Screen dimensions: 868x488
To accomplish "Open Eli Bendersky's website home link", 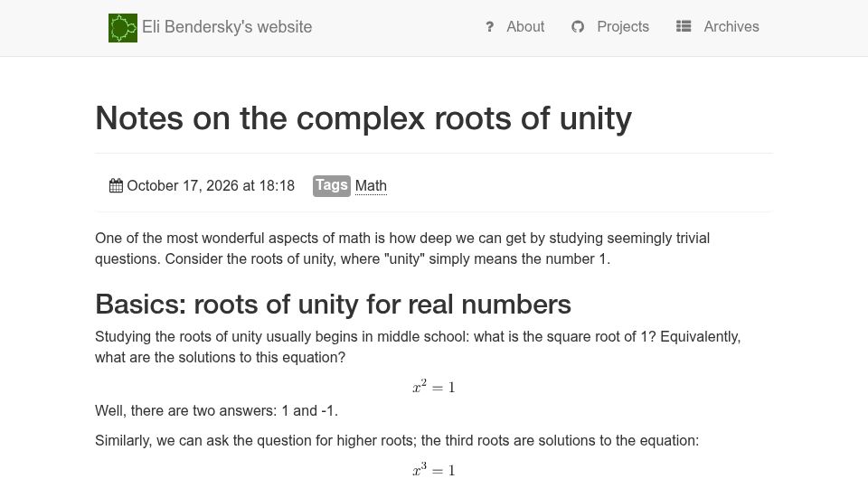I will coord(227,26).
